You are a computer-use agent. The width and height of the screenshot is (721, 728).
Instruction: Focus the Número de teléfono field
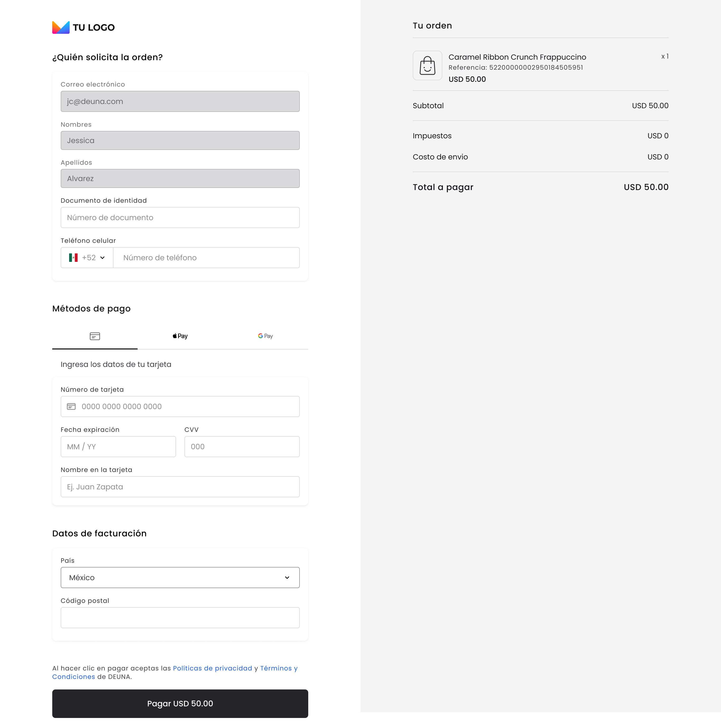click(206, 258)
